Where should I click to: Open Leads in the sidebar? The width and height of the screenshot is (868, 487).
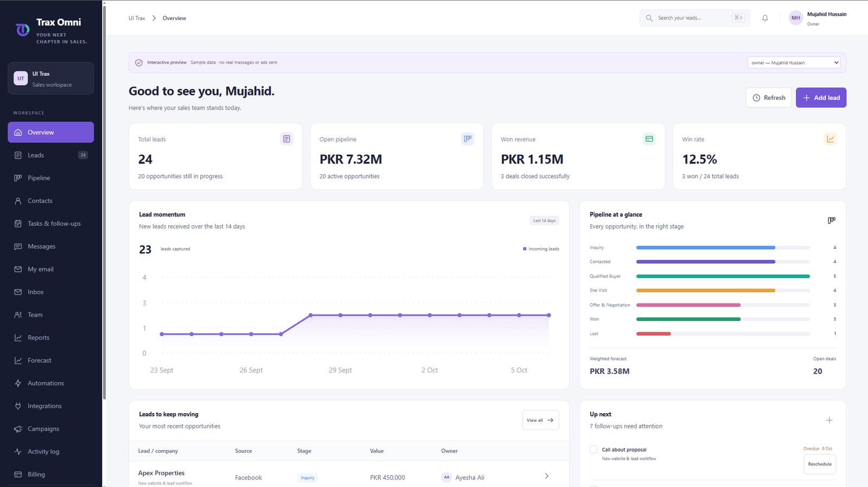click(x=51, y=155)
